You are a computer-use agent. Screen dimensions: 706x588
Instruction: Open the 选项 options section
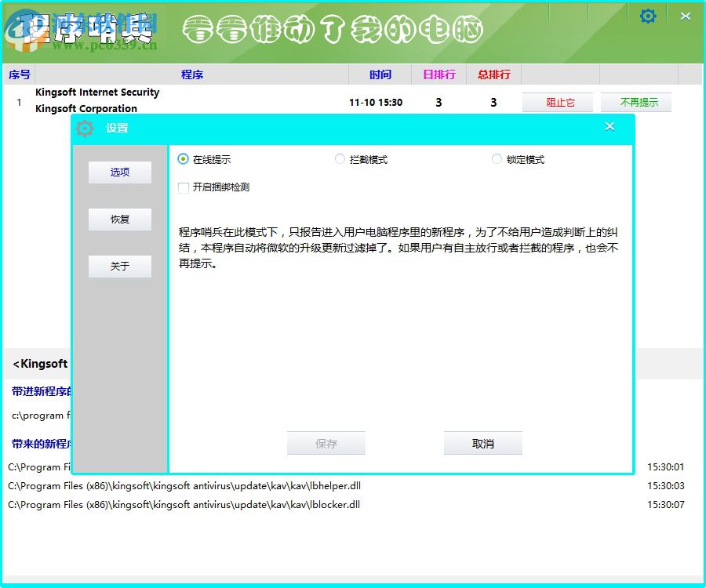click(x=119, y=172)
